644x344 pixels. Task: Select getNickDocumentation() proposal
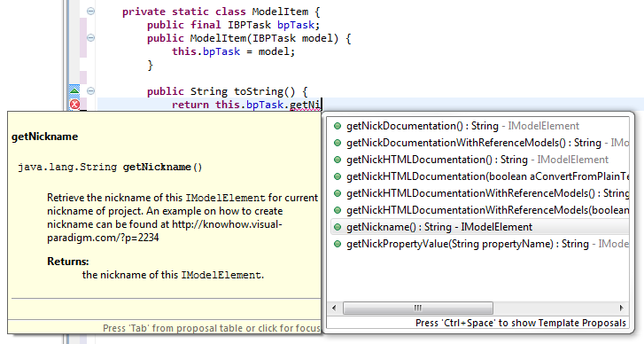[x=479, y=126]
